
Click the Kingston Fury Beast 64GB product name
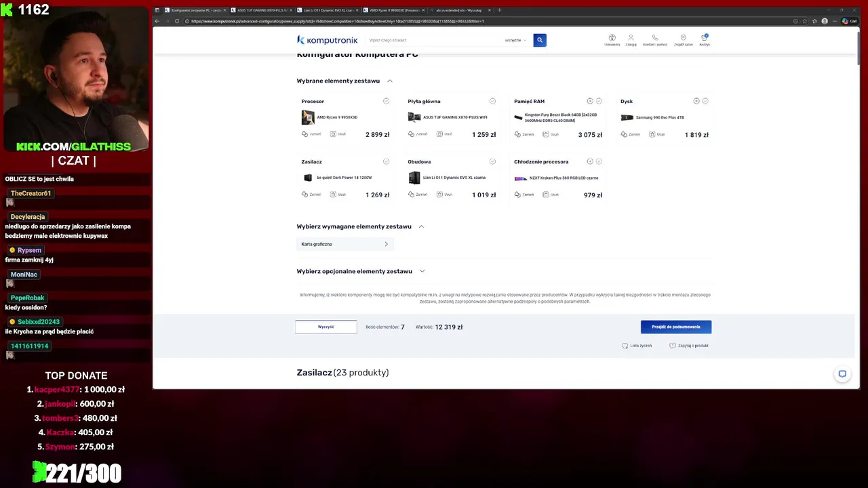pyautogui.click(x=560, y=117)
